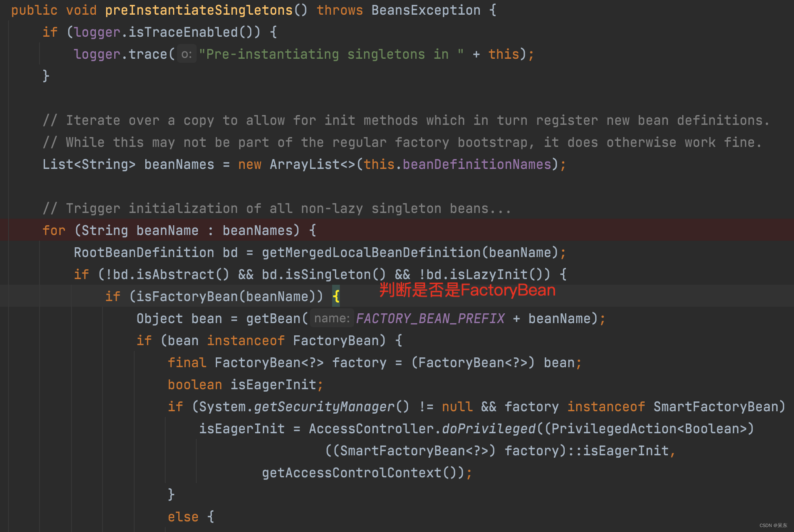Click the comment starting 'While this may not'
Screen dimensions: 794x532
[x=402, y=142]
